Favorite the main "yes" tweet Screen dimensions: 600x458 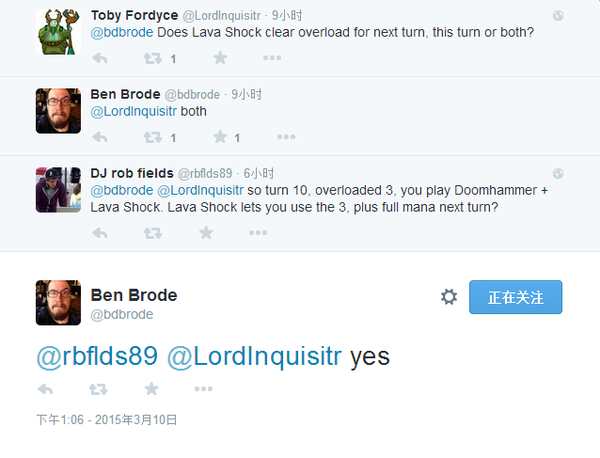coord(151,389)
